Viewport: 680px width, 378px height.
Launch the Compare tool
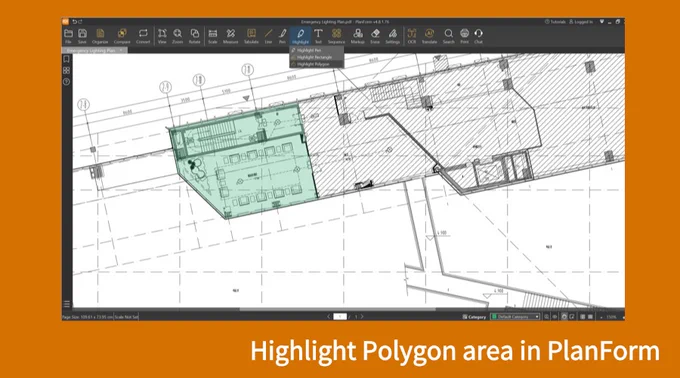coord(122,36)
